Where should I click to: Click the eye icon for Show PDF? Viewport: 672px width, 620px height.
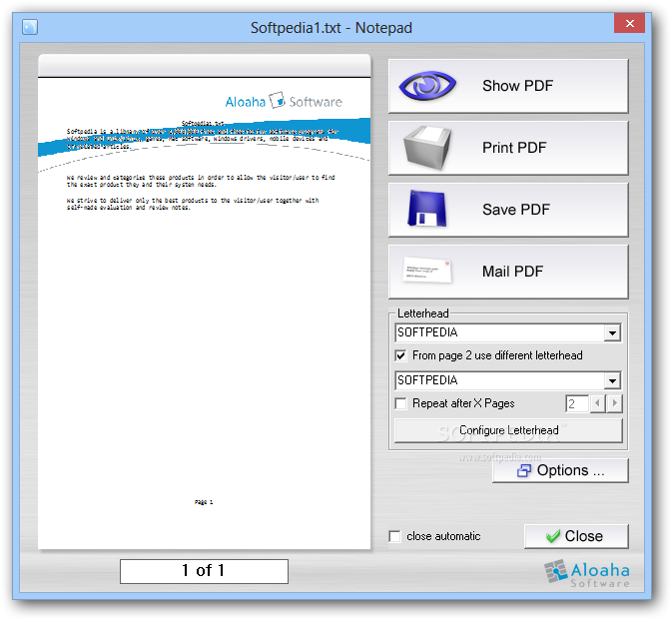click(x=427, y=85)
